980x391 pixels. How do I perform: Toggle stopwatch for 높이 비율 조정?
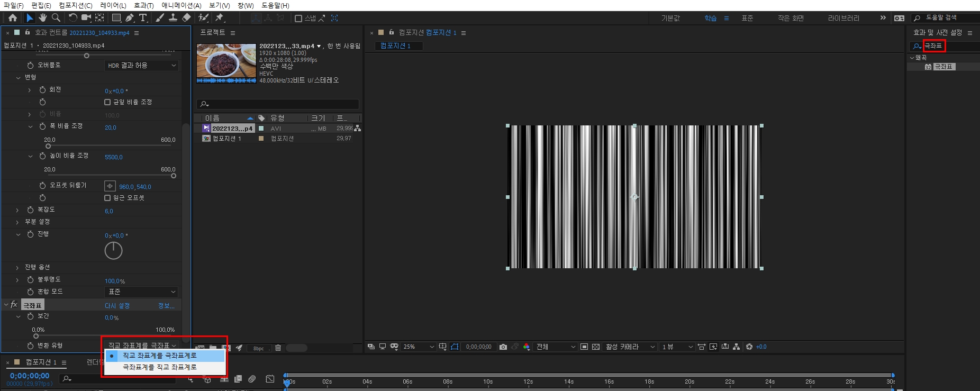(42, 156)
